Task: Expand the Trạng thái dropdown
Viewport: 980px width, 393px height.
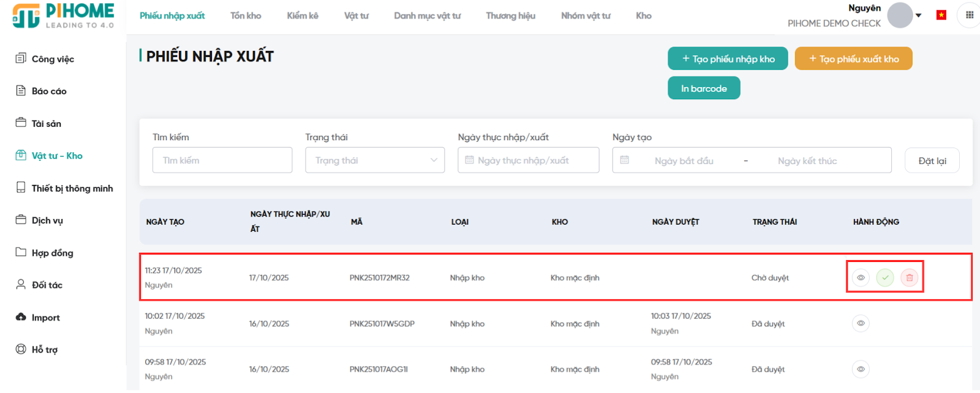Action: (x=375, y=160)
